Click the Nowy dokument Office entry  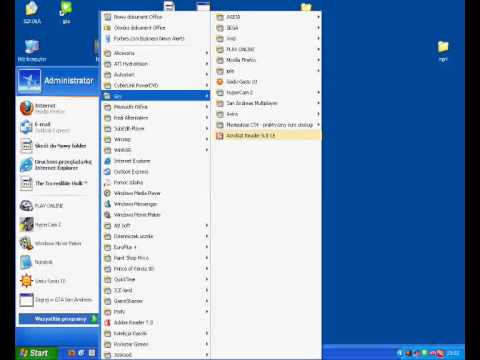click(156, 17)
